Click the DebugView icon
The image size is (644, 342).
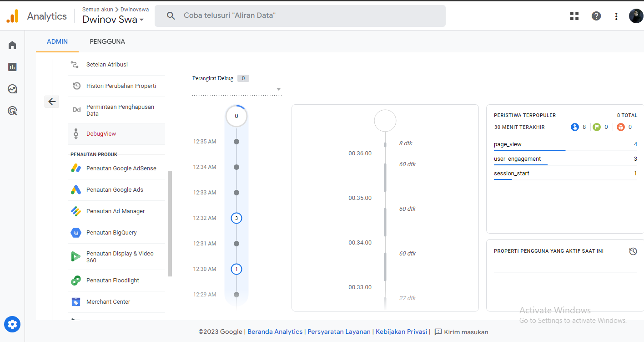(x=76, y=134)
